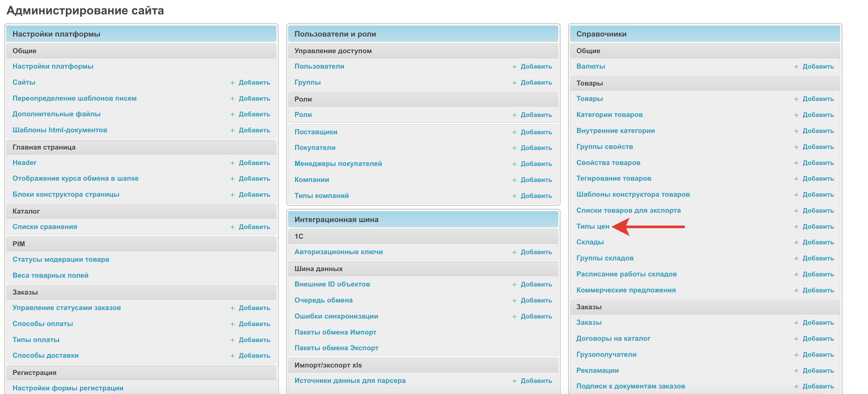Select the Интеграционная шина section header
This screenshot has height=394, width=868.
336,220
